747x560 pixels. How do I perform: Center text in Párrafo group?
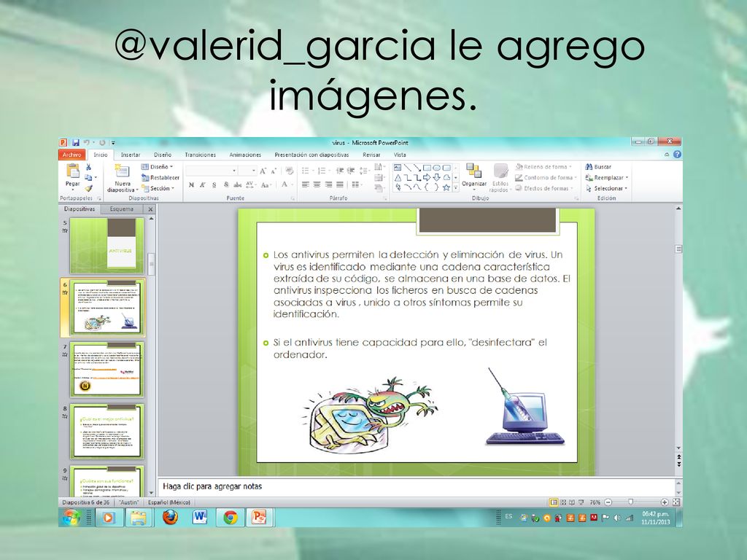coord(317,184)
